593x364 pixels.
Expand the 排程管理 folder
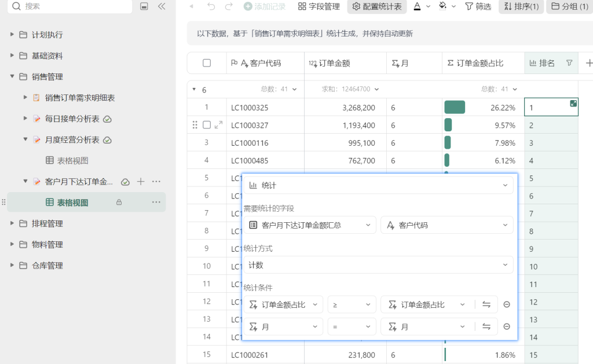click(12, 223)
